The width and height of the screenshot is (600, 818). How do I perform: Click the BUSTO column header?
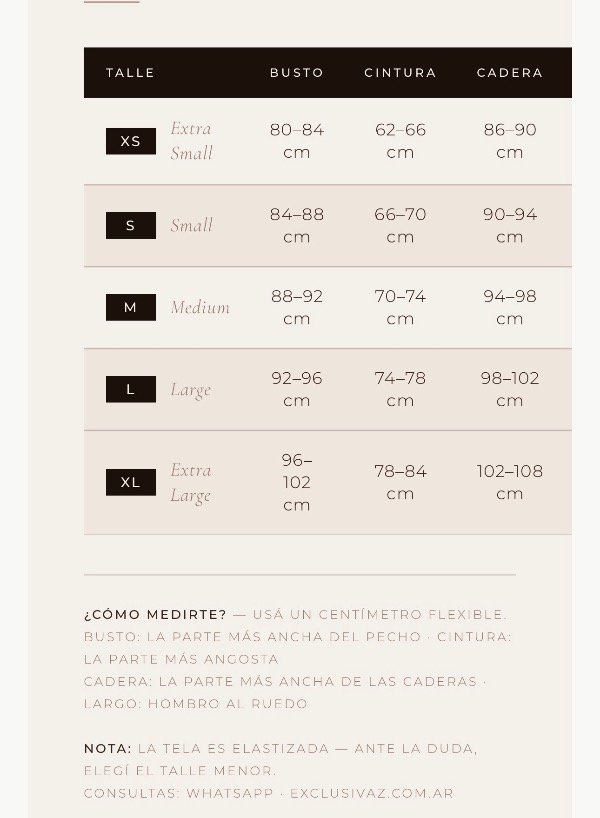pos(297,73)
